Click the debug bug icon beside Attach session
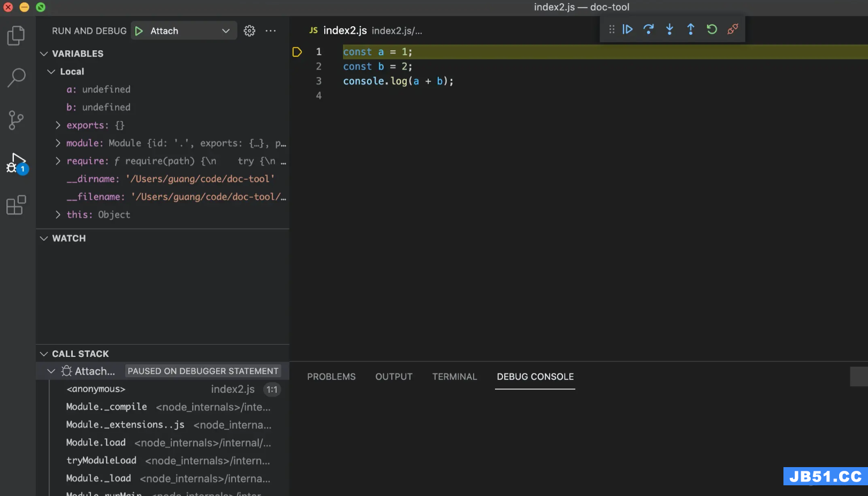Viewport: 868px width, 496px height. click(x=67, y=371)
